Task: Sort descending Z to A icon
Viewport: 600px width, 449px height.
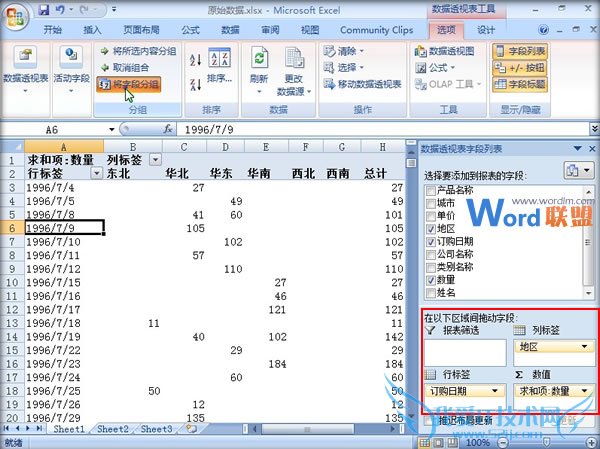Action: coord(196,84)
